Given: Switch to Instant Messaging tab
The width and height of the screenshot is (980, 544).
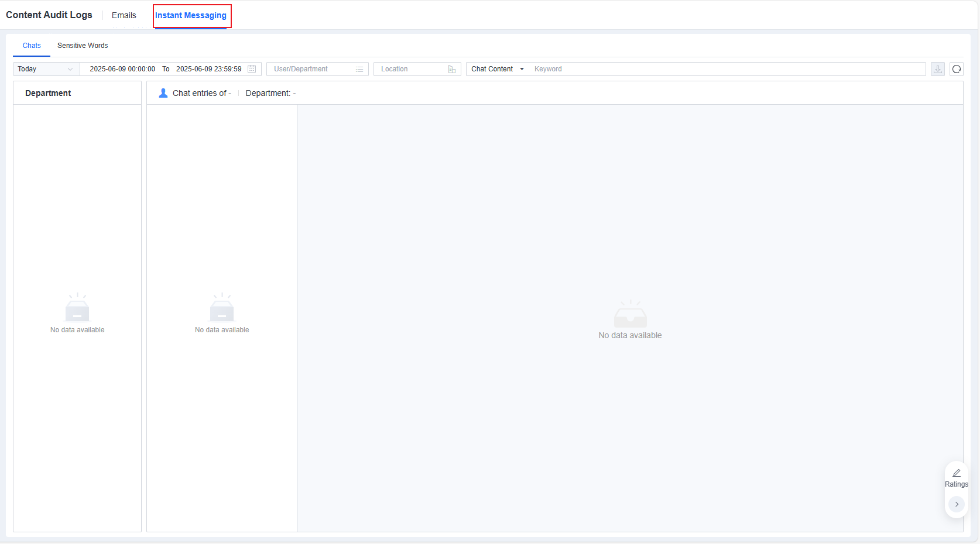Looking at the screenshot, I should click(191, 16).
